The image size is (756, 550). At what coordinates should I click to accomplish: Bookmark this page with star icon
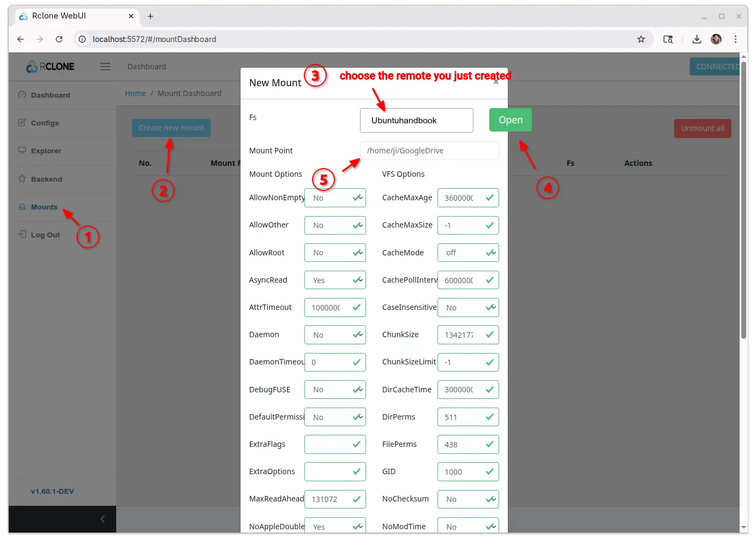641,39
